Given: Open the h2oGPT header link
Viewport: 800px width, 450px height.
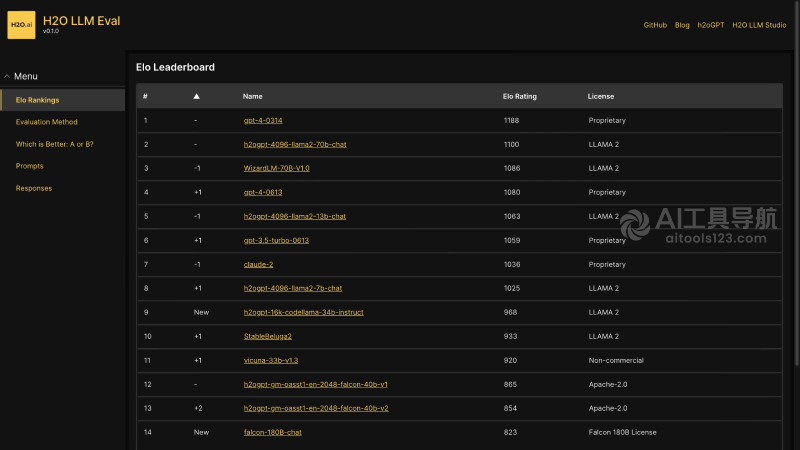Looking at the screenshot, I should pyautogui.click(x=711, y=25).
